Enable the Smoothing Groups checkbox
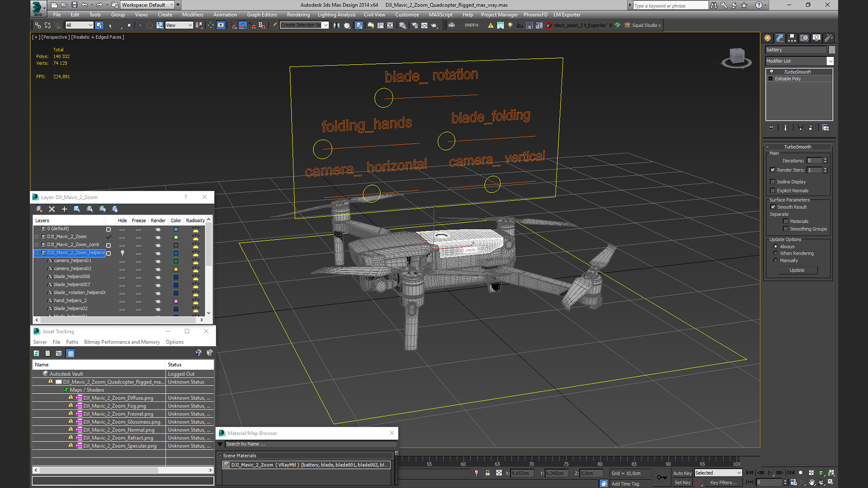This screenshot has height=488, width=868. click(786, 229)
